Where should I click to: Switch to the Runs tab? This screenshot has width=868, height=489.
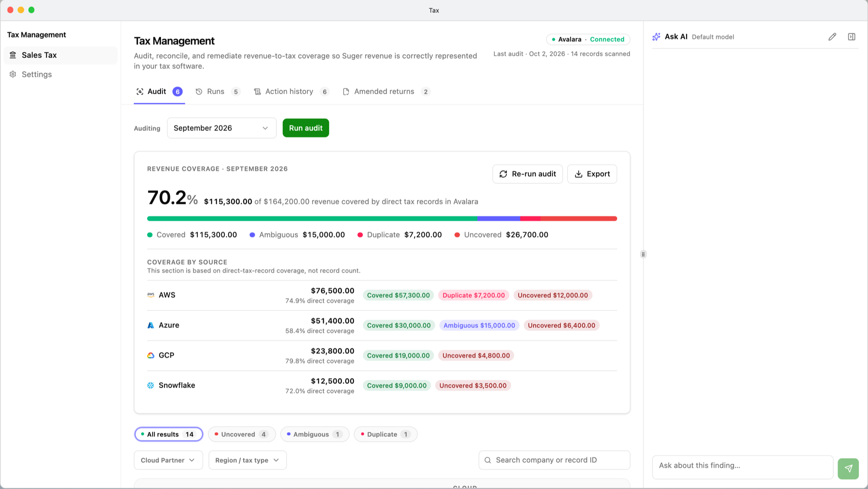[217, 92]
